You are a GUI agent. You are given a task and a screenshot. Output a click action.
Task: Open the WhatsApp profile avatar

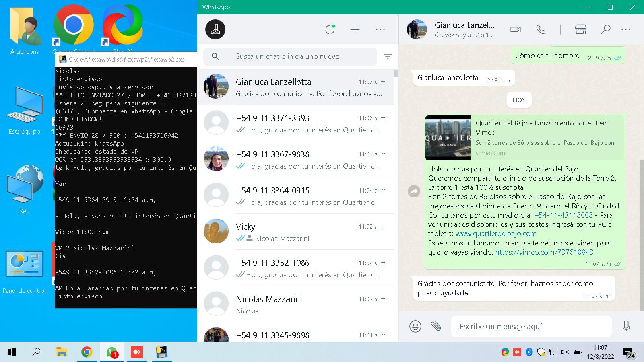[215, 29]
